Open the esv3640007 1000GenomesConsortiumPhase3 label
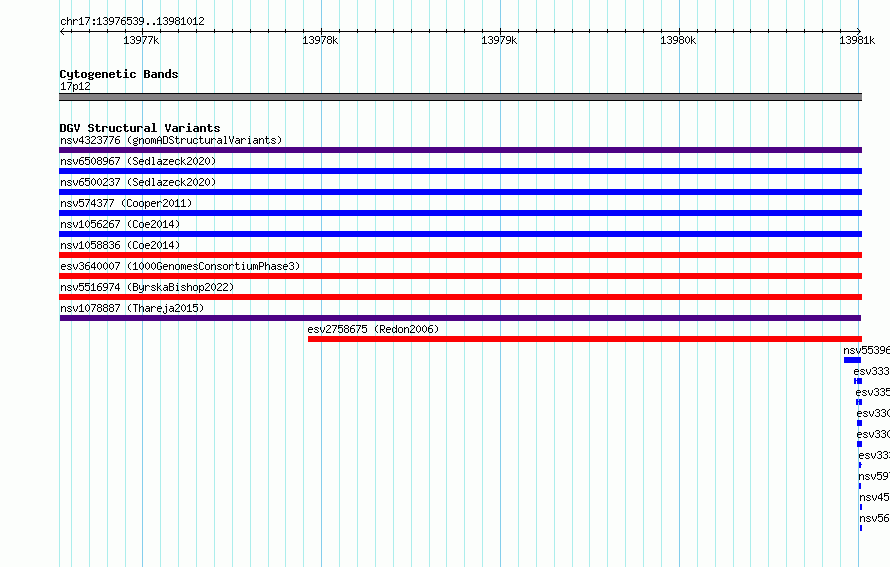 pos(180,266)
